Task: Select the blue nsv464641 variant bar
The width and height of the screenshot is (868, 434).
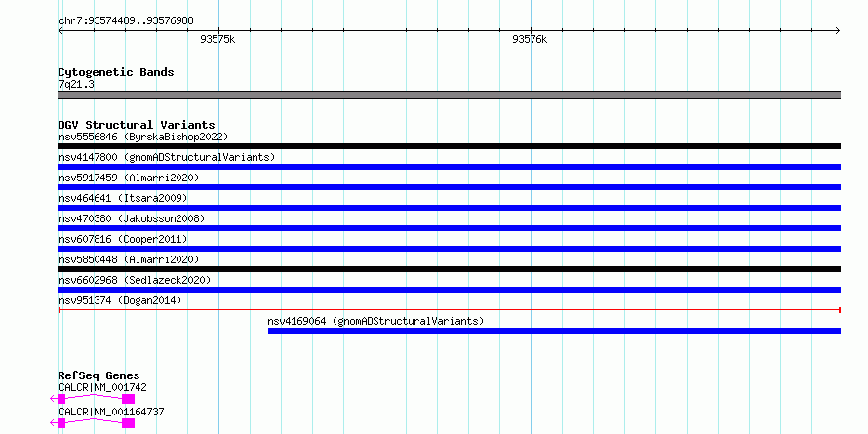Action: tap(449, 208)
